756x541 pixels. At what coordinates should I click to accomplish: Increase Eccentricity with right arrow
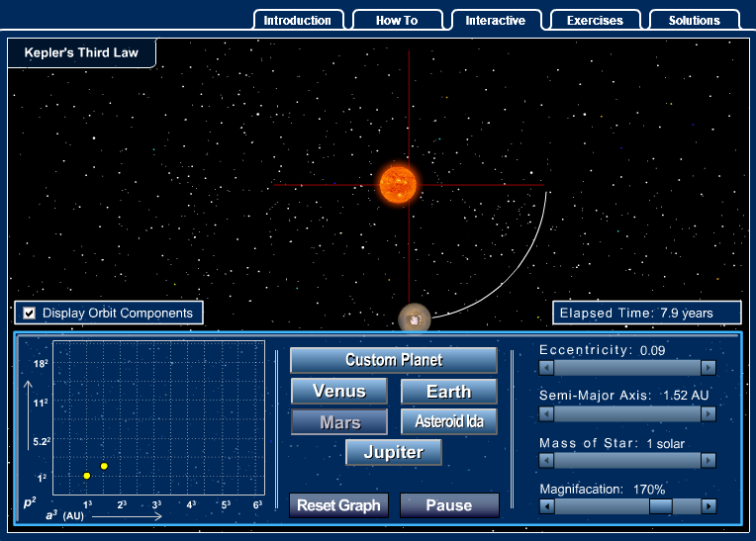(709, 368)
